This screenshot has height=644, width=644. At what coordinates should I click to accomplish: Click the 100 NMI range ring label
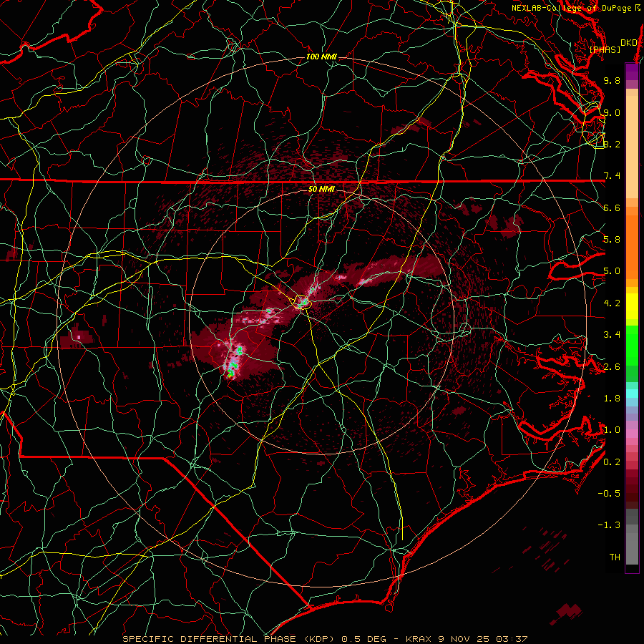coord(321,57)
